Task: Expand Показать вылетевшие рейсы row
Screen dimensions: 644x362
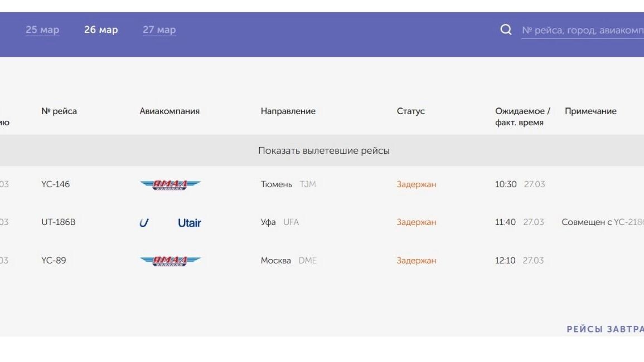Action: point(323,151)
